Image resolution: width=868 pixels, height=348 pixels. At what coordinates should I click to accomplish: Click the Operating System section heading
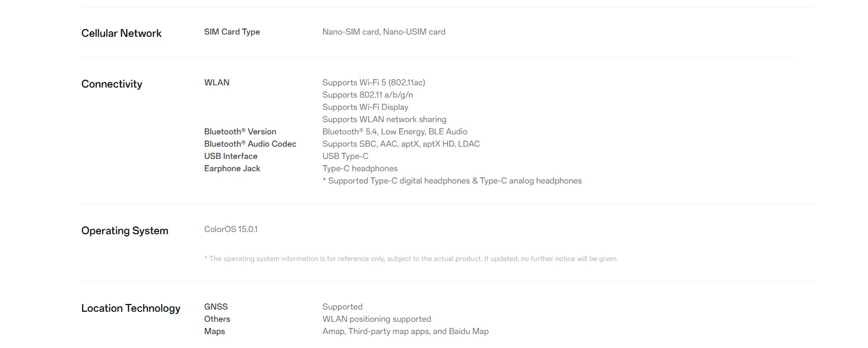tap(124, 230)
